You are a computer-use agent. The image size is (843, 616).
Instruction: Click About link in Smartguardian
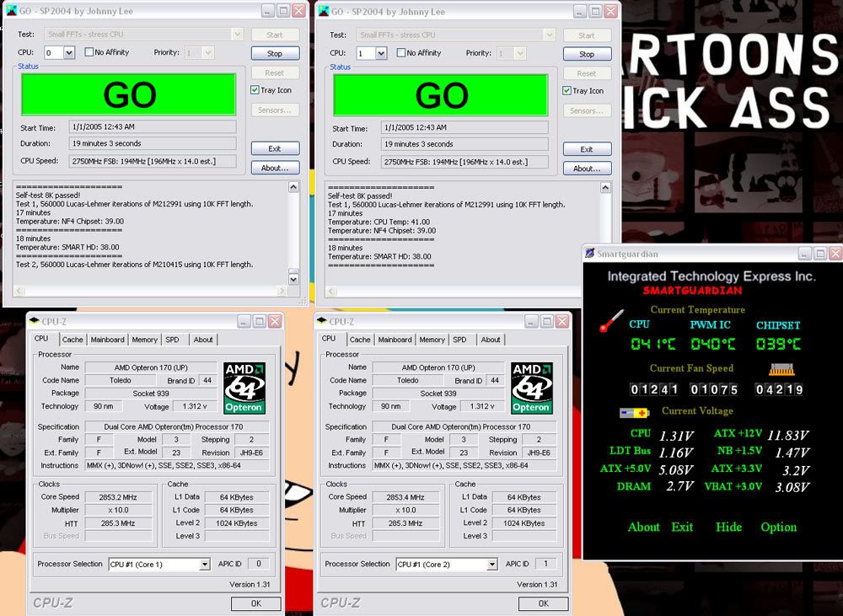click(643, 527)
